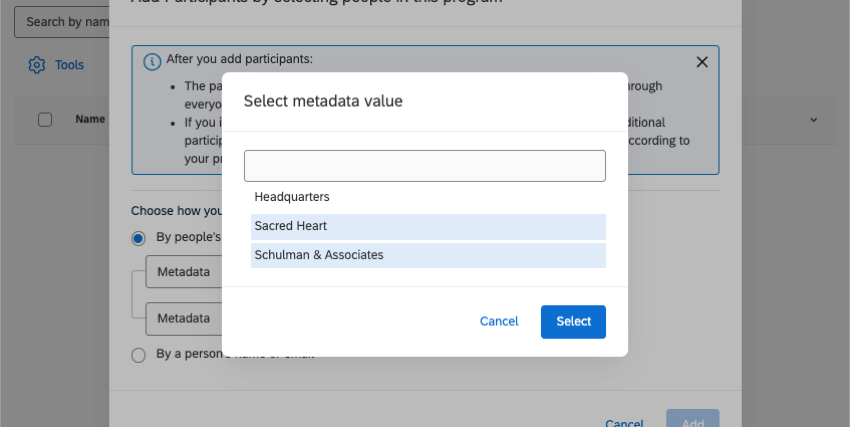The image size is (850, 427).
Task: Tick the select-all checkbox beside Name
Action: (45, 120)
